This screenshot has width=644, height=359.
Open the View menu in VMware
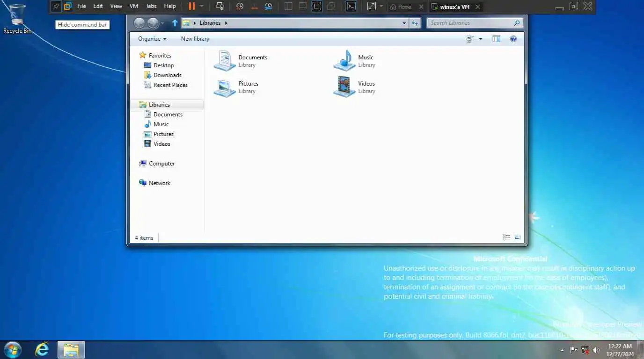pyautogui.click(x=116, y=7)
